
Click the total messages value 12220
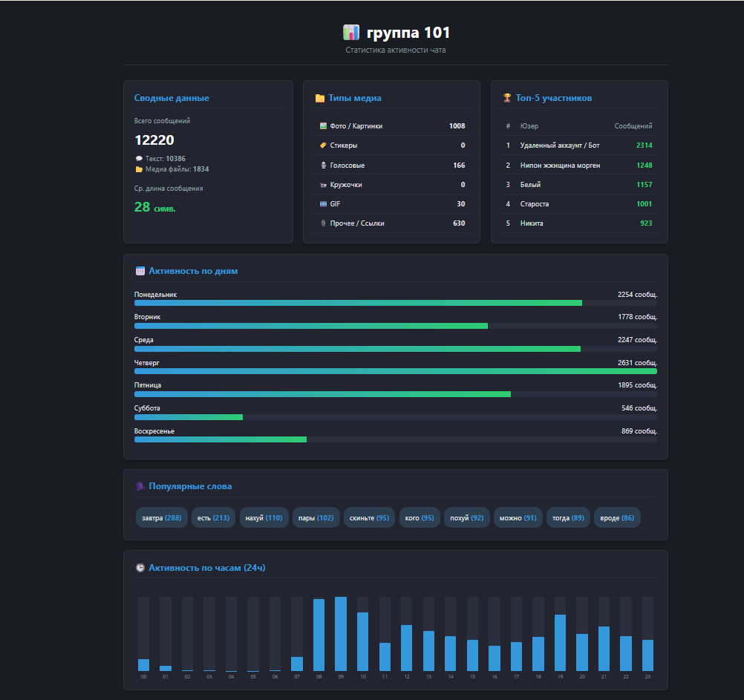[x=154, y=140]
